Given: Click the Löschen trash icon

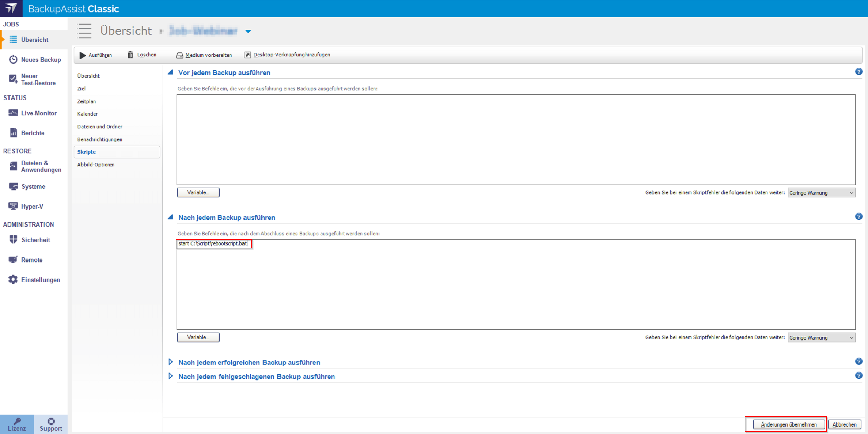Looking at the screenshot, I should coord(130,55).
